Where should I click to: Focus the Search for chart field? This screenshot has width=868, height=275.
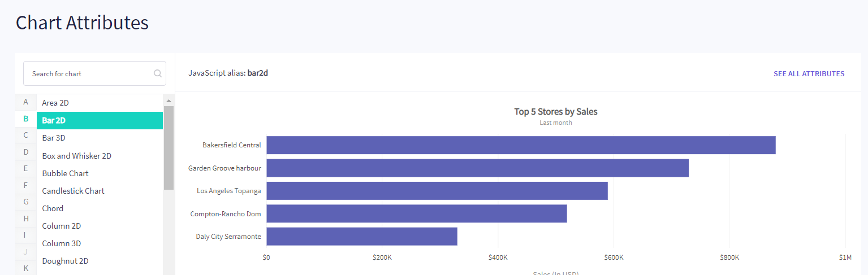(94, 73)
